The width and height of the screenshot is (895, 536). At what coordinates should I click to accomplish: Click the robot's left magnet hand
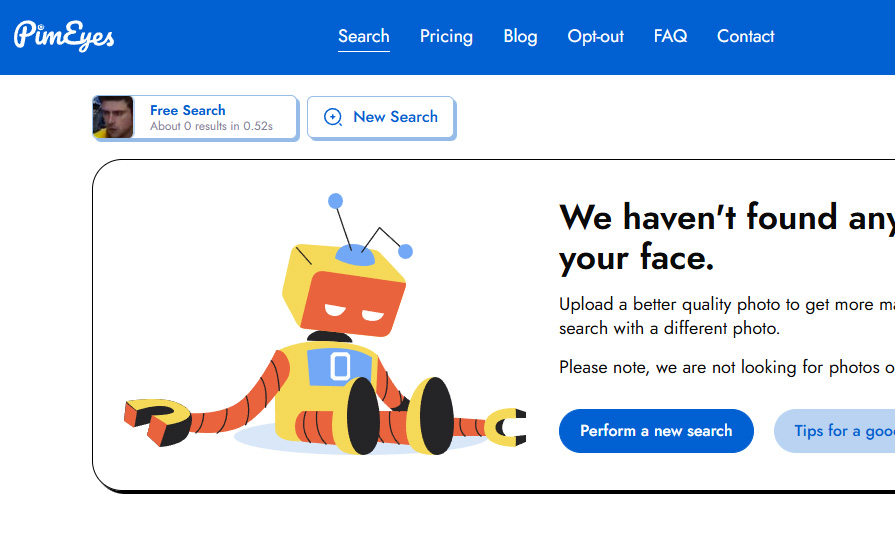click(157, 420)
